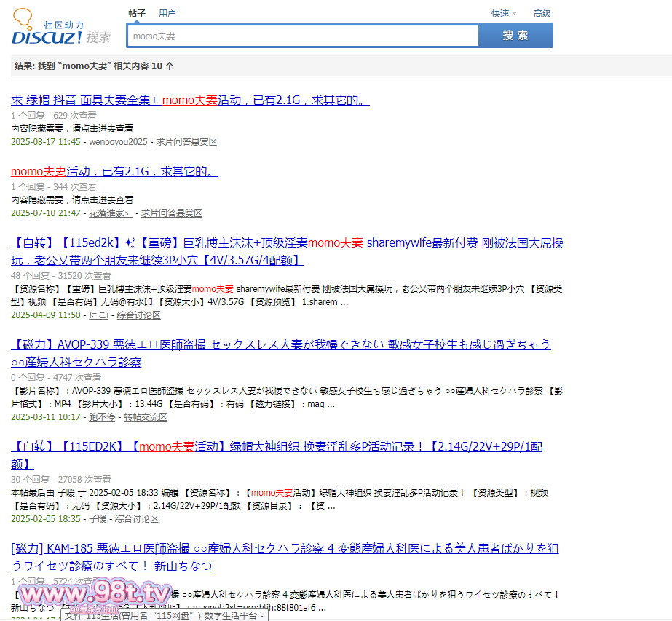Switch to the 帖子 tab
This screenshot has width=672, height=621.
136,13
